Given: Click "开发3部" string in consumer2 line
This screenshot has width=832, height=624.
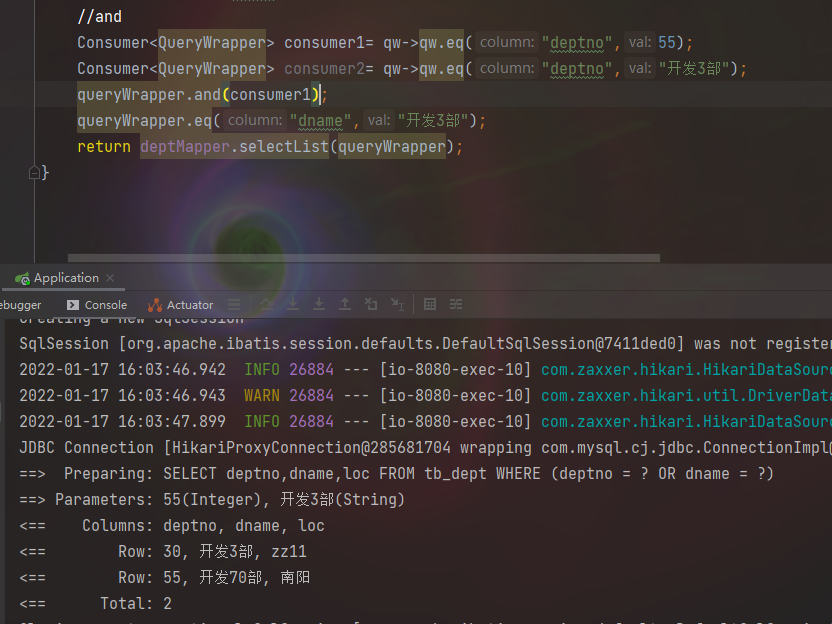Looking at the screenshot, I should tap(694, 68).
